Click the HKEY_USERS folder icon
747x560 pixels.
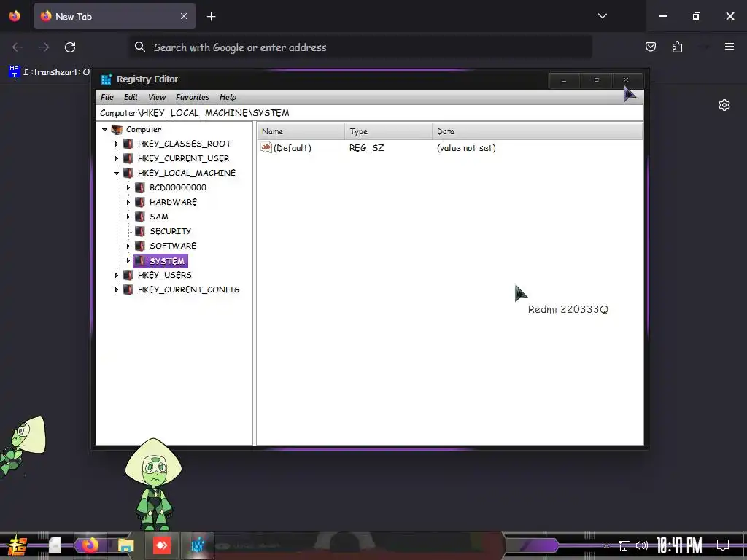coord(128,275)
